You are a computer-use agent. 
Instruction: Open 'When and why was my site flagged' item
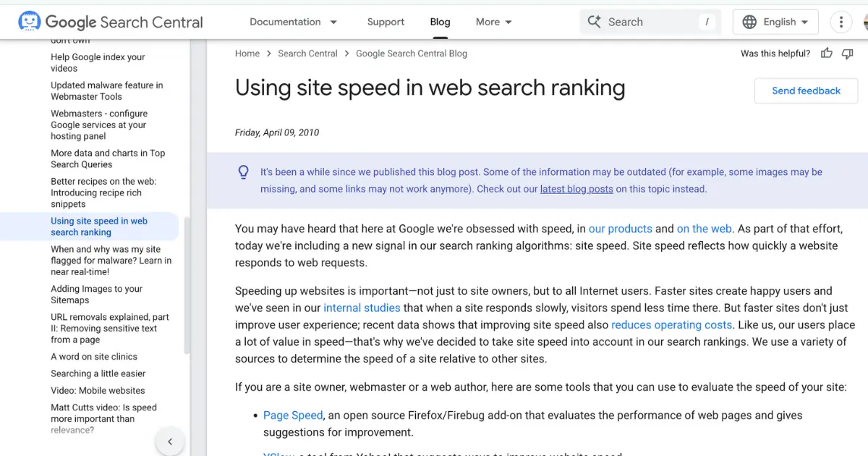point(111,261)
